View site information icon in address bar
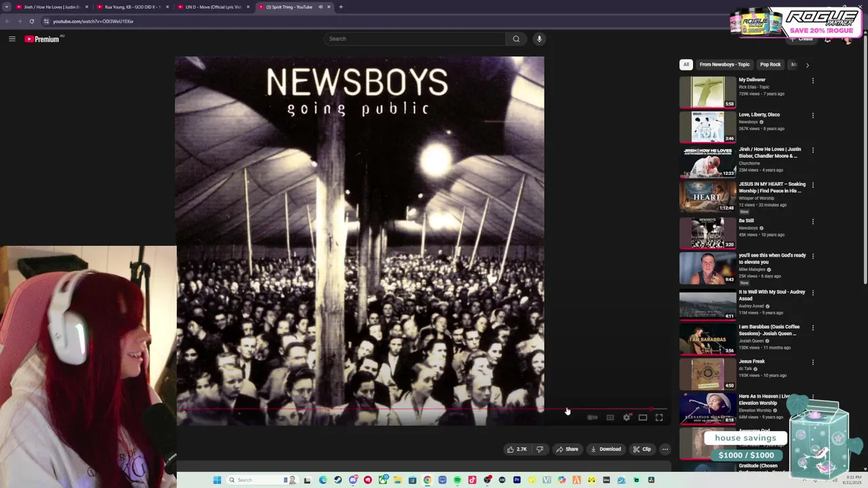This screenshot has height=488, width=868. [x=46, y=21]
